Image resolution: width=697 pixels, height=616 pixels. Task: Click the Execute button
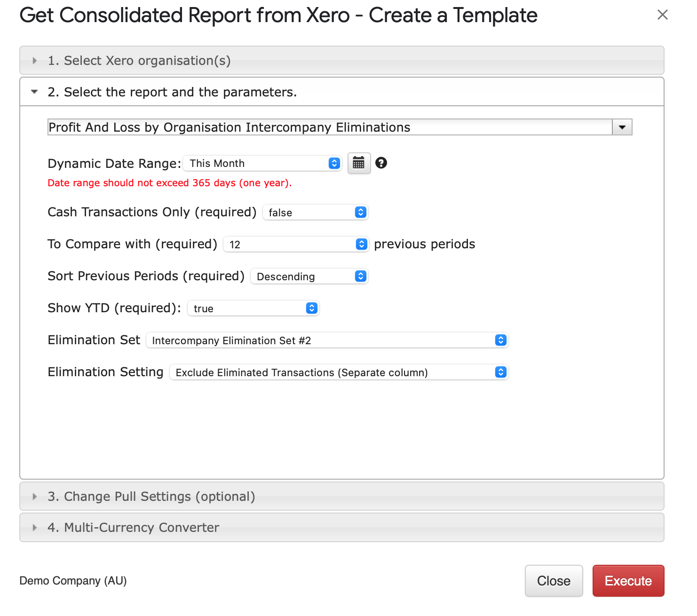pos(628,581)
